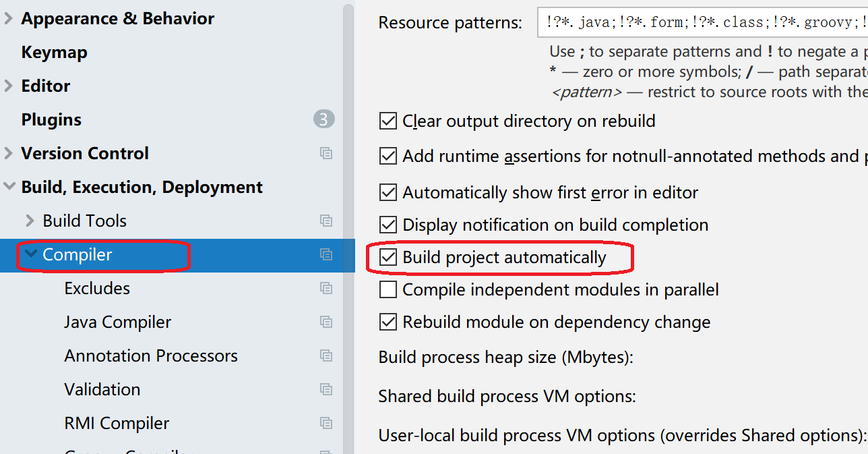
Task: Expand the Build Tools node
Action: click(x=30, y=221)
